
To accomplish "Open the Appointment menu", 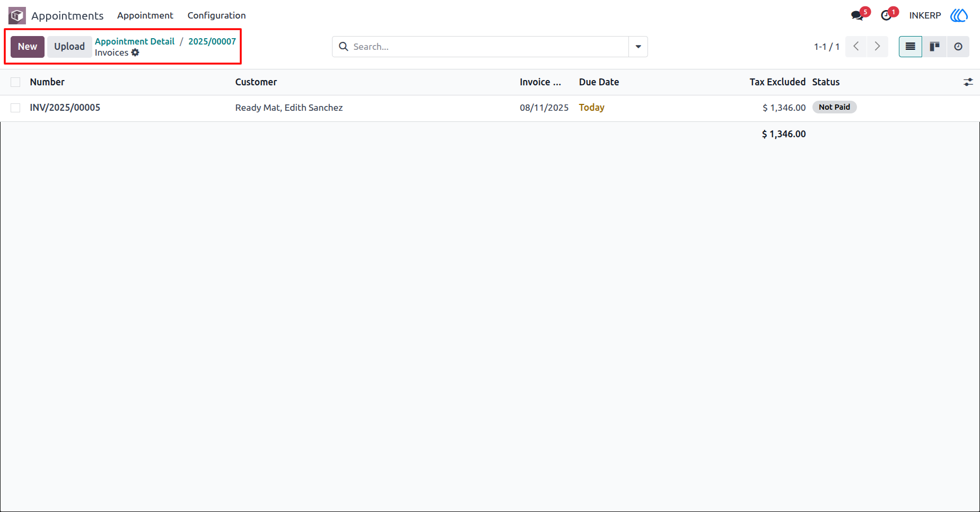I will 145,15.
